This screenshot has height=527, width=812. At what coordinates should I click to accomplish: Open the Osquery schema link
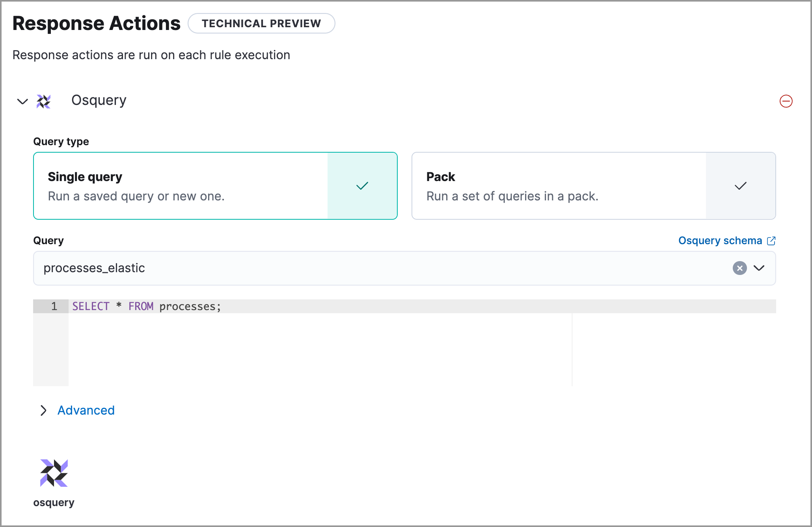720,241
